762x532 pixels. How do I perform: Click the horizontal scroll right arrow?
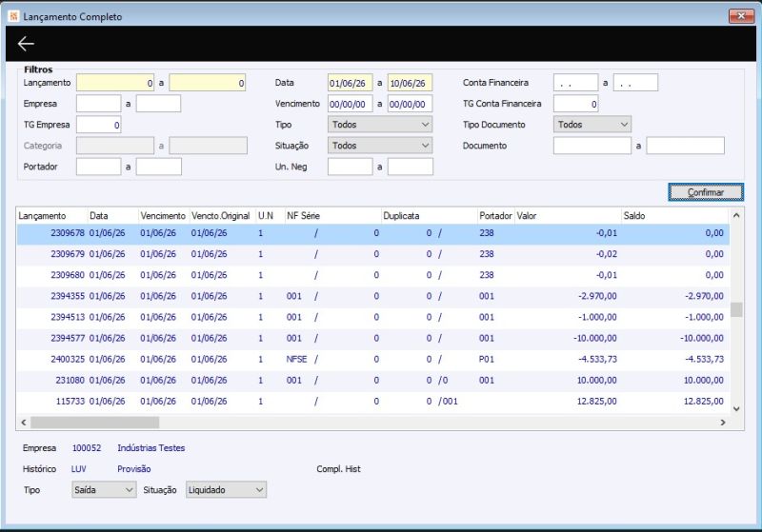click(x=723, y=423)
